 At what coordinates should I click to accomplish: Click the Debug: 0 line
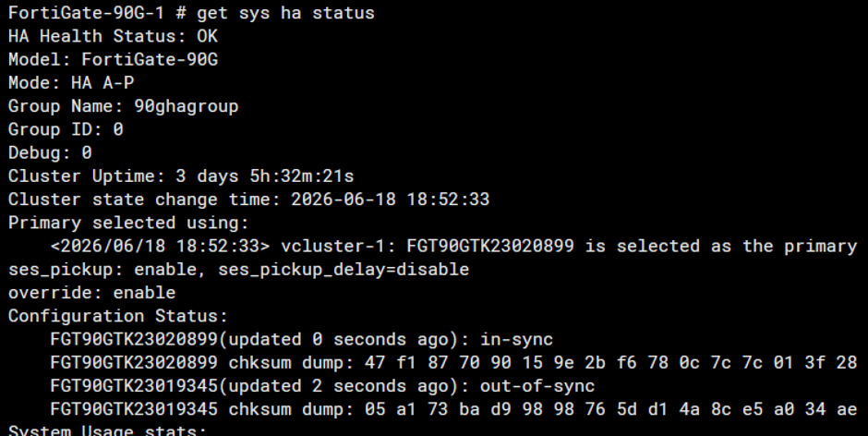50,152
